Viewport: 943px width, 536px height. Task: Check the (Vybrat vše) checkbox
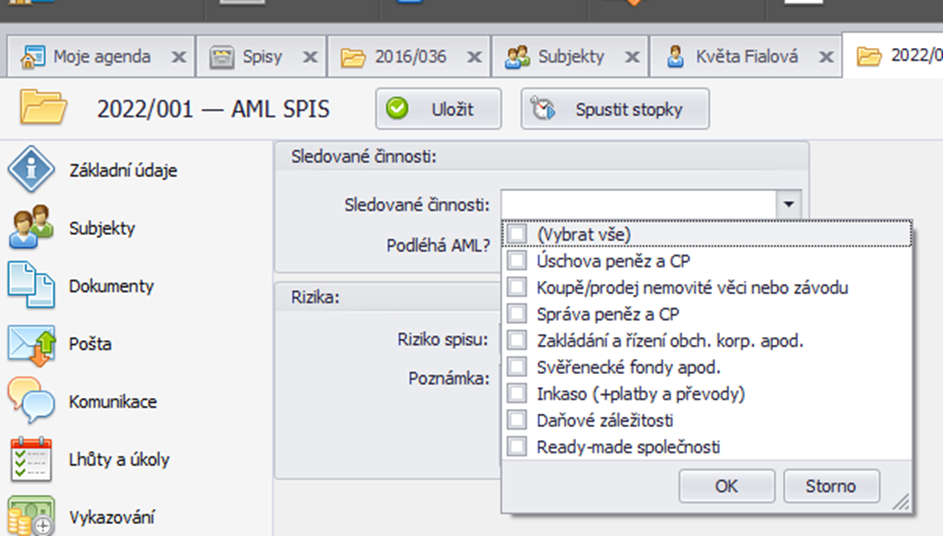click(x=517, y=233)
